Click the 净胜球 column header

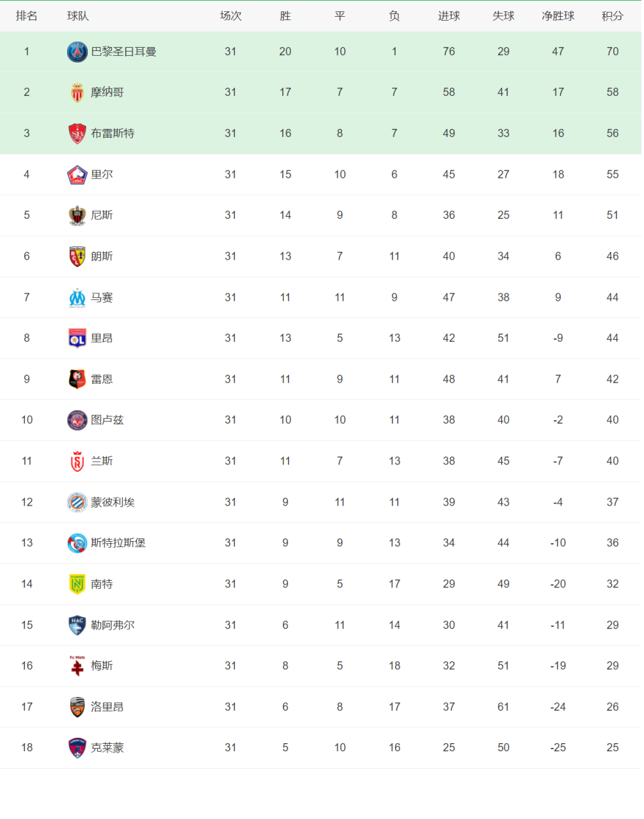point(558,16)
